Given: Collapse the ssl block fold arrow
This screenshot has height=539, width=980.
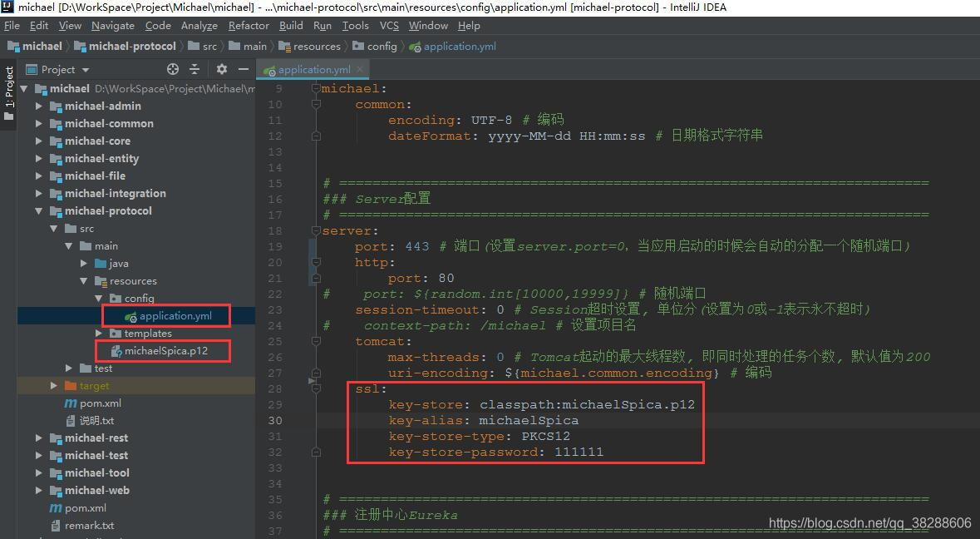Looking at the screenshot, I should [x=317, y=388].
